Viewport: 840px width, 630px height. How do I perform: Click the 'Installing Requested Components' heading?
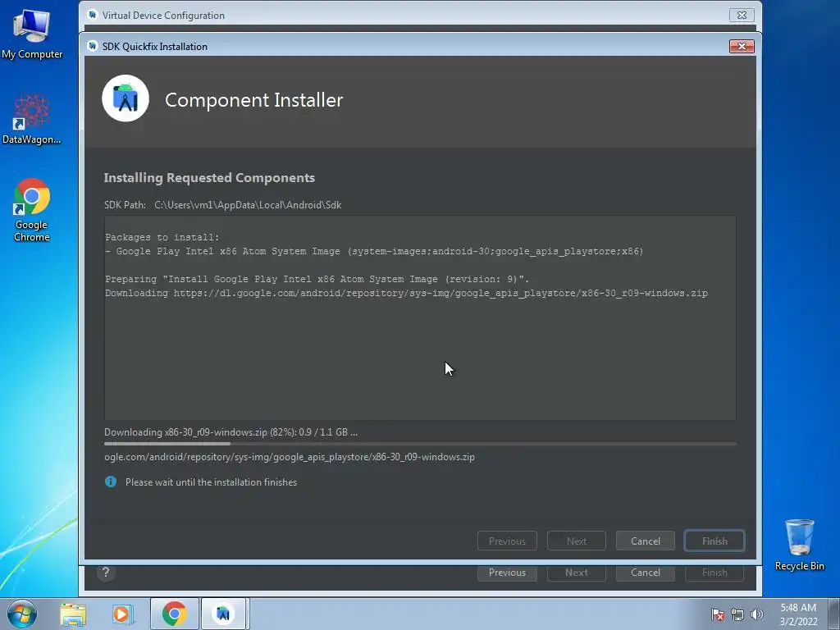tap(209, 177)
